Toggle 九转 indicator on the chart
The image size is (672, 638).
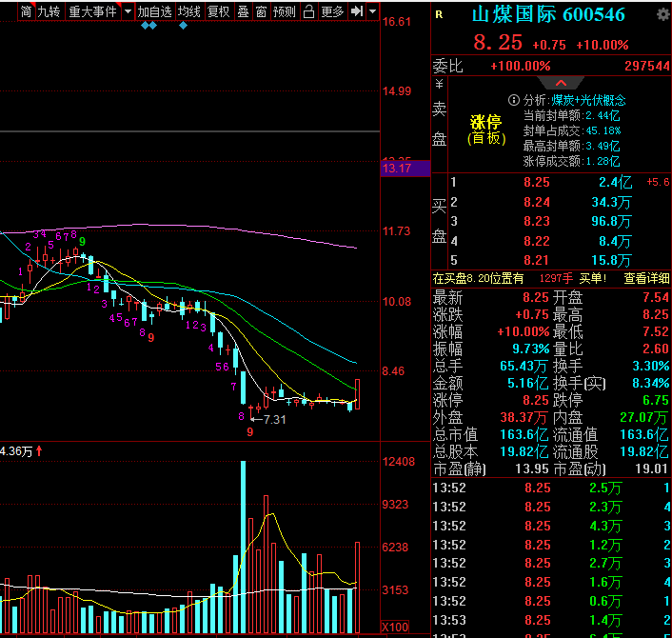pos(49,12)
